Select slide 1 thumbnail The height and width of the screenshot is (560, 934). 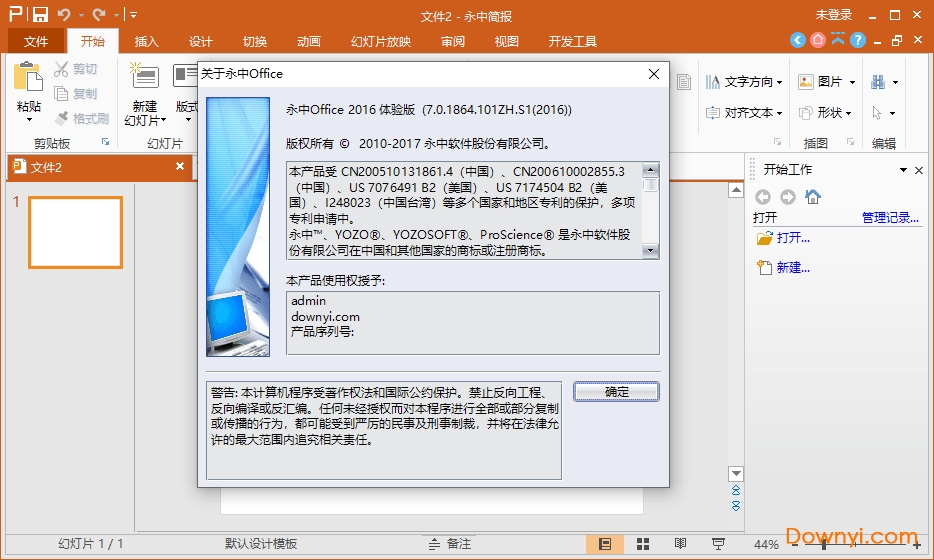76,232
